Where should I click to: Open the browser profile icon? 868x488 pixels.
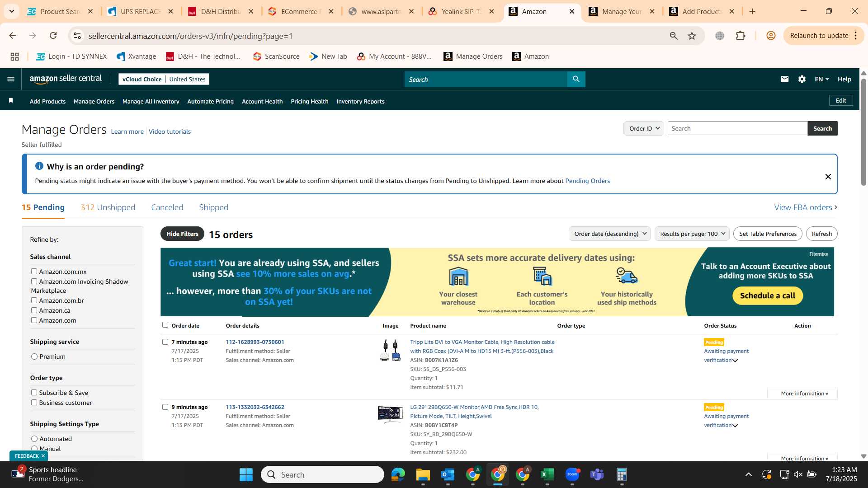pyautogui.click(x=771, y=36)
